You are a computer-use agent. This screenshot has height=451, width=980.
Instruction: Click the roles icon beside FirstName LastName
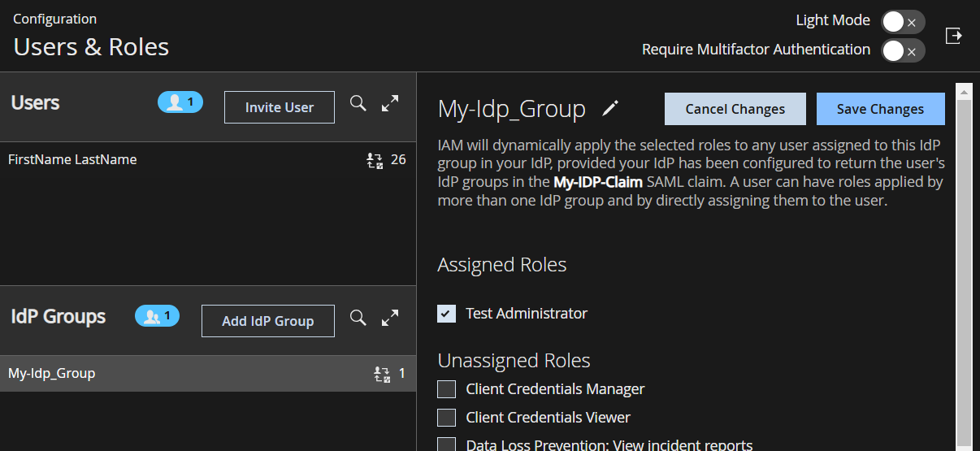375,160
